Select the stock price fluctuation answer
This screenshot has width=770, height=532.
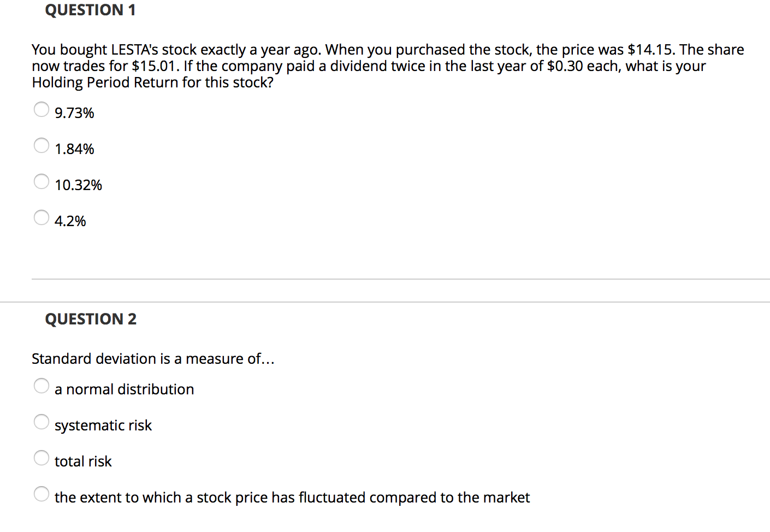click(x=42, y=494)
